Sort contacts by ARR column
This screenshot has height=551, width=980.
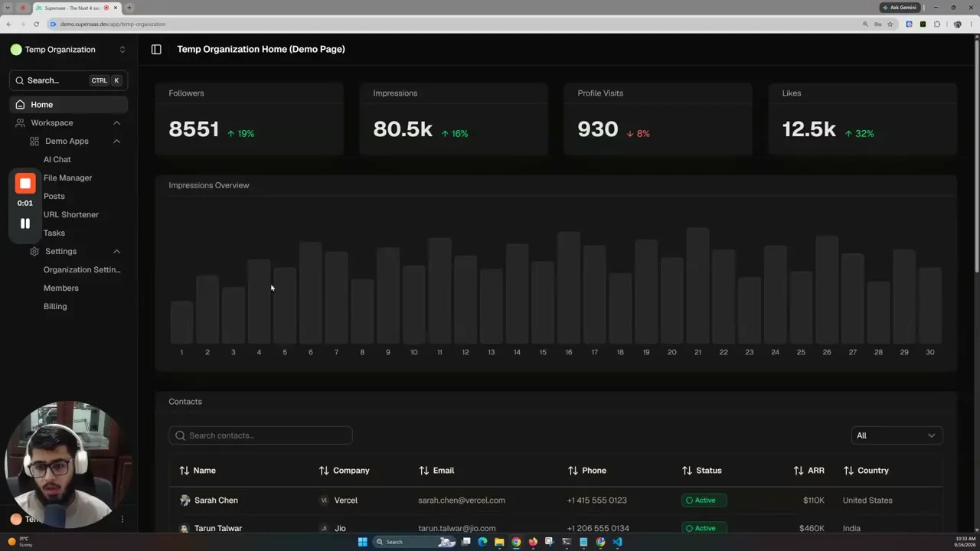[x=809, y=471]
